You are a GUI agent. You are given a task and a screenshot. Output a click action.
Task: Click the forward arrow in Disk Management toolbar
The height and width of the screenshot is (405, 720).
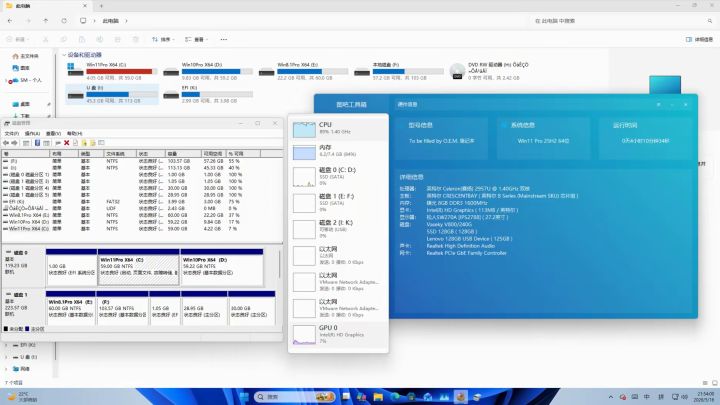pos(14,143)
